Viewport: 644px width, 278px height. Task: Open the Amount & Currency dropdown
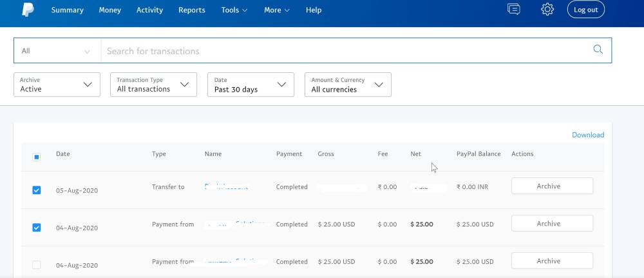(x=348, y=84)
